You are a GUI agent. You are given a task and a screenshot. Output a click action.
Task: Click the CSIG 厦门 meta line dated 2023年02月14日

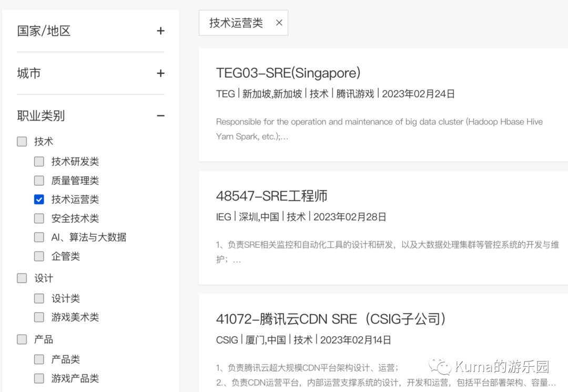click(303, 340)
